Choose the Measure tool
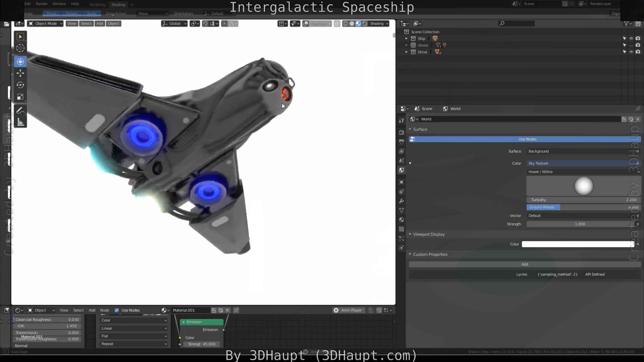644x362 pixels. click(20, 122)
